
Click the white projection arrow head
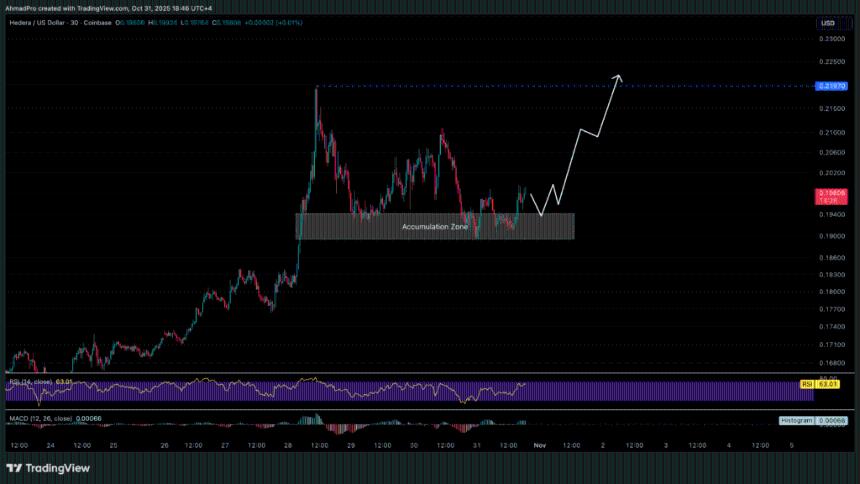pos(619,78)
